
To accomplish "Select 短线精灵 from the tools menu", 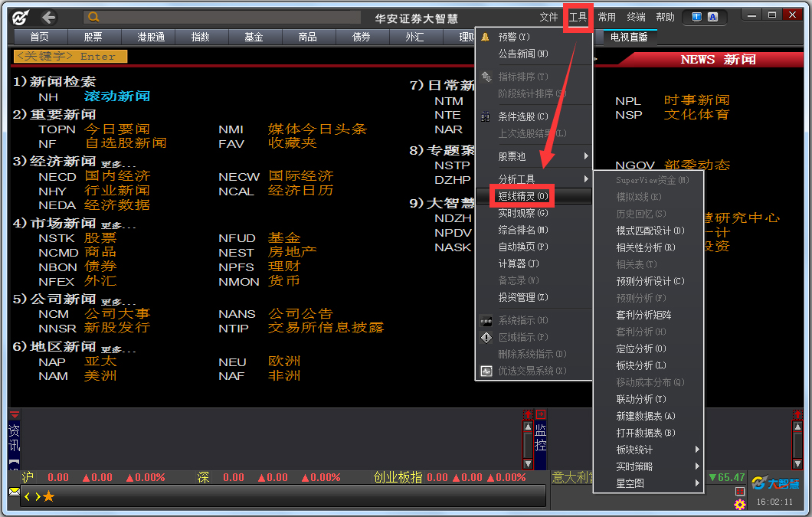I will [x=523, y=196].
